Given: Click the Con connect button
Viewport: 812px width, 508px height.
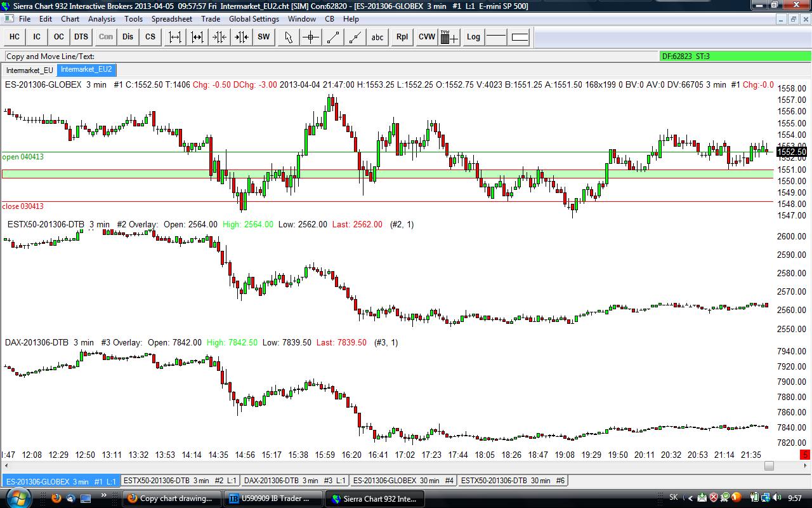Looking at the screenshot, I should [106, 37].
